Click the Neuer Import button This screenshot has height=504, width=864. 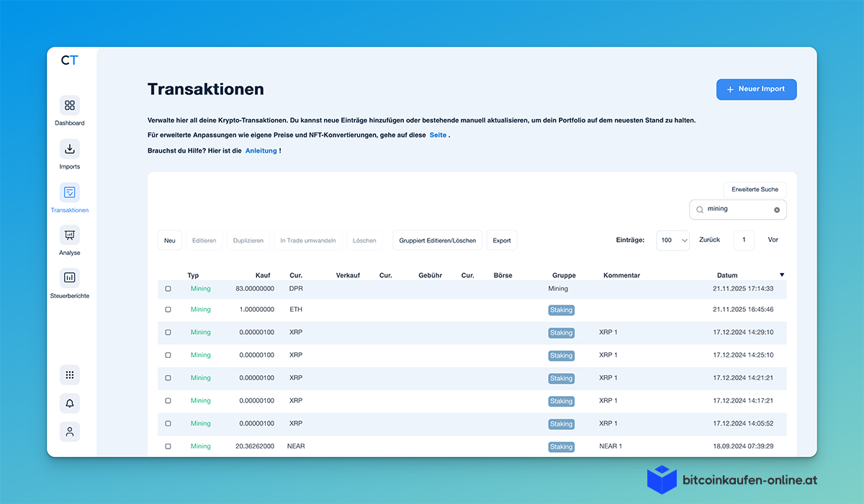click(756, 89)
